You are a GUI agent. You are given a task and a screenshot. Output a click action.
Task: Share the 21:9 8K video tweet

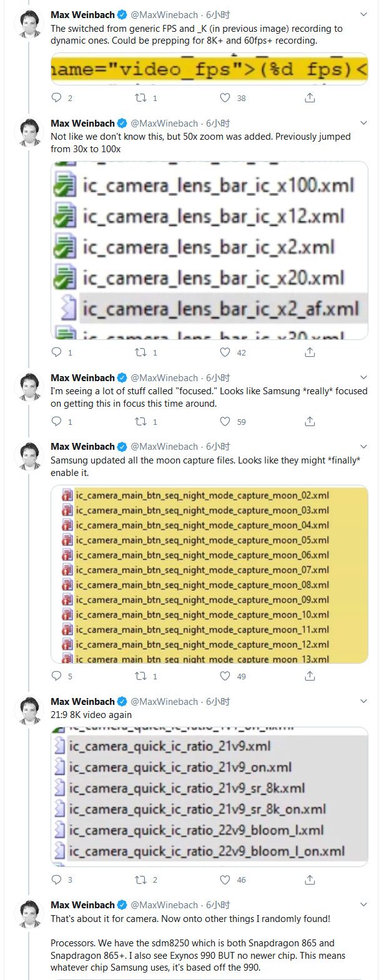coord(310,880)
